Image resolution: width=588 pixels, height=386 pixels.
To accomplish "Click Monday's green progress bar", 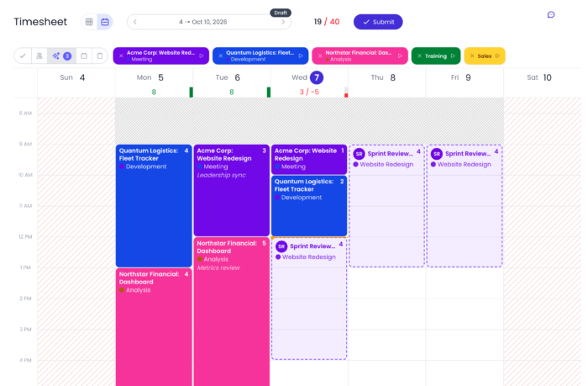I will 192,93.
